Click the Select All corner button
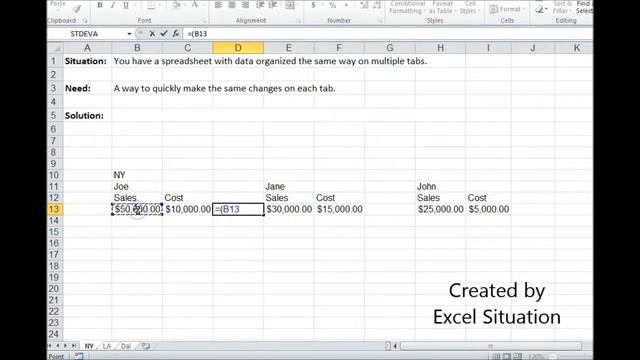The width and height of the screenshot is (640, 360). coord(55,48)
